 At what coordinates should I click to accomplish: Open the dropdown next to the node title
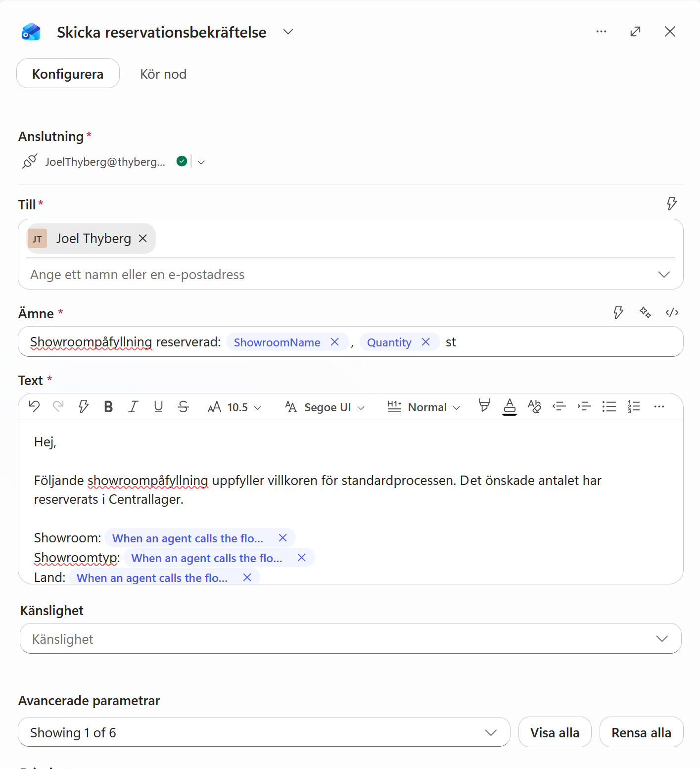point(288,32)
